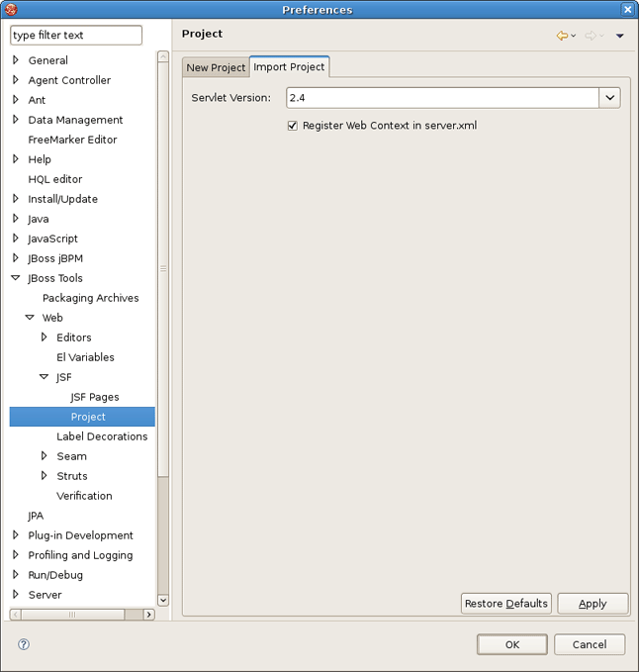639x672 pixels.
Task: Click the Eclipse icon in the title bar
Action: (x=11, y=9)
